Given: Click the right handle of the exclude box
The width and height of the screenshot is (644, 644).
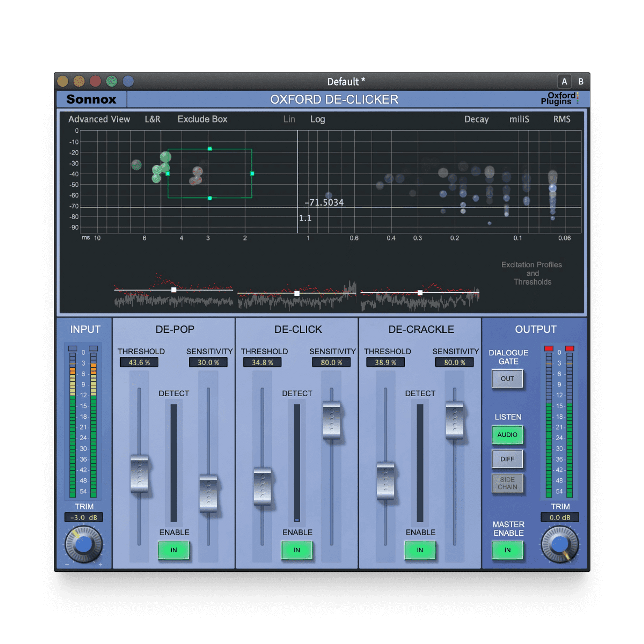Looking at the screenshot, I should coord(252,173).
